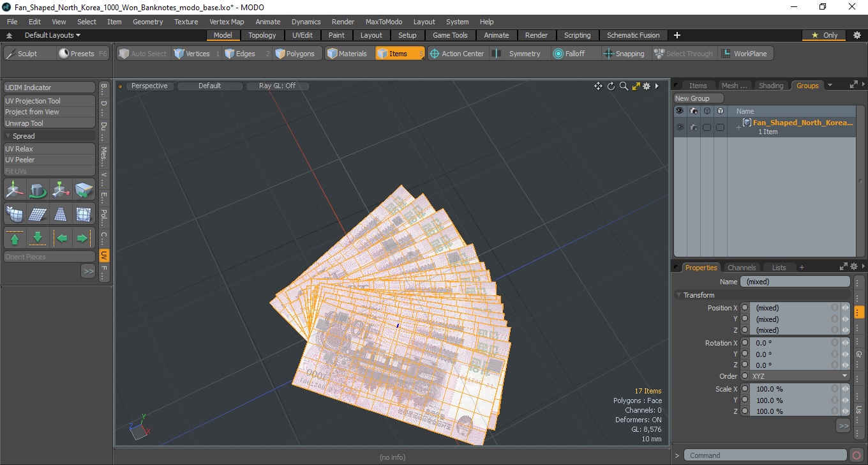868x465 pixels.
Task: Open the Default Layouts dropdown
Action: [x=52, y=35]
